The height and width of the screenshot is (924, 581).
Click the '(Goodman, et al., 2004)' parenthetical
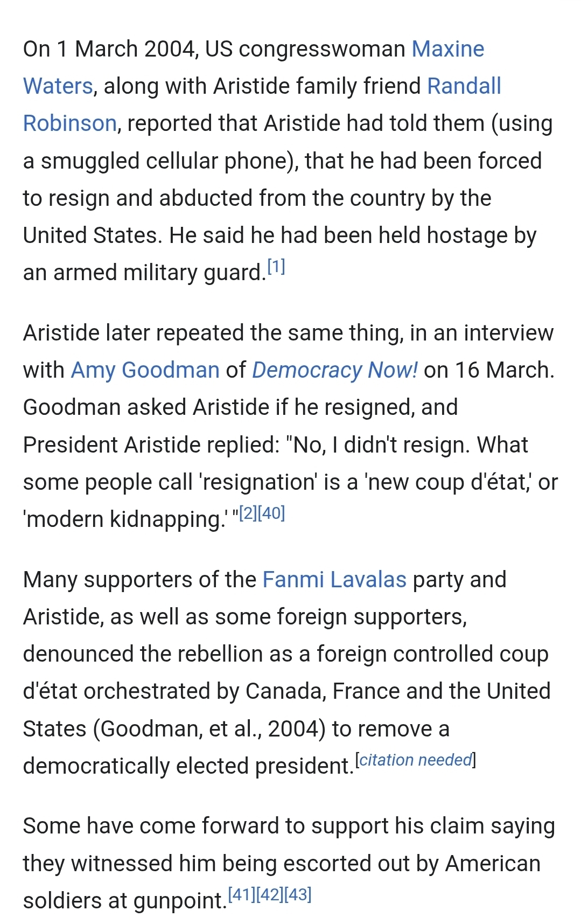(x=209, y=729)
